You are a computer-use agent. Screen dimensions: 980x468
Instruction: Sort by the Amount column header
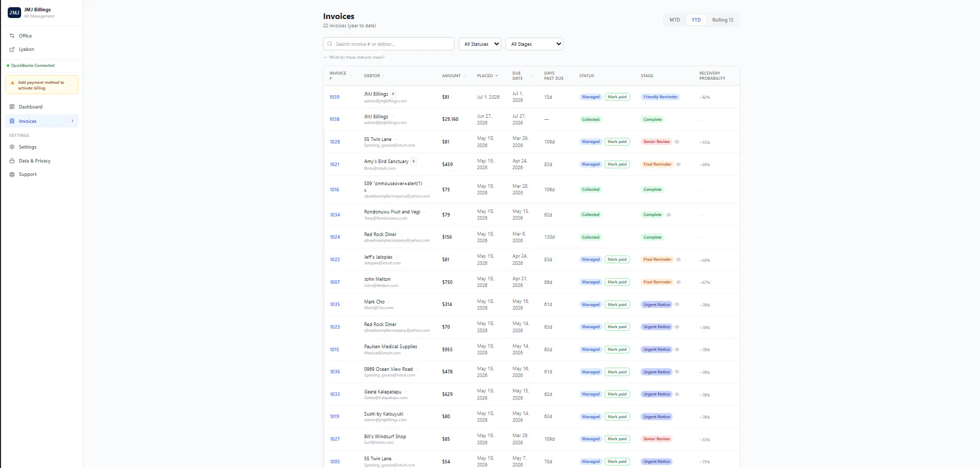453,76
